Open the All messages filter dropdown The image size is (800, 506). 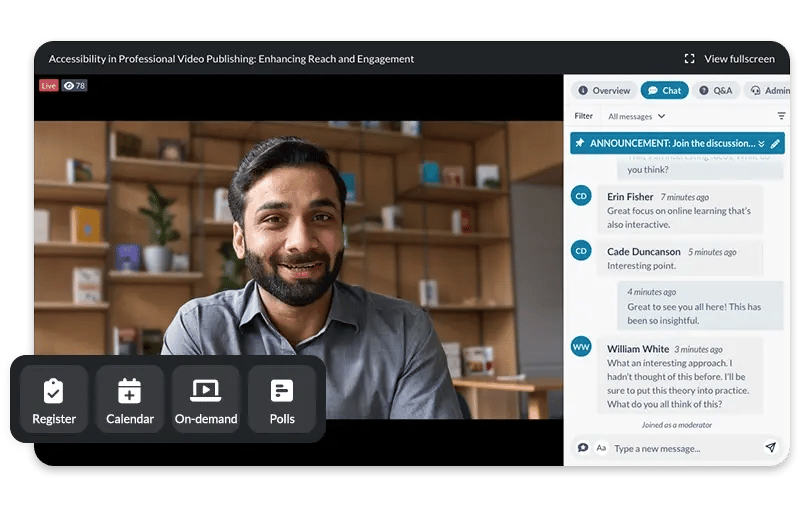coord(637,116)
